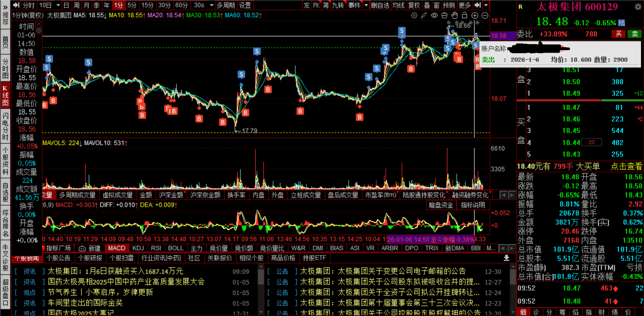Open 个股资料 in left sidebar

coord(5,161)
